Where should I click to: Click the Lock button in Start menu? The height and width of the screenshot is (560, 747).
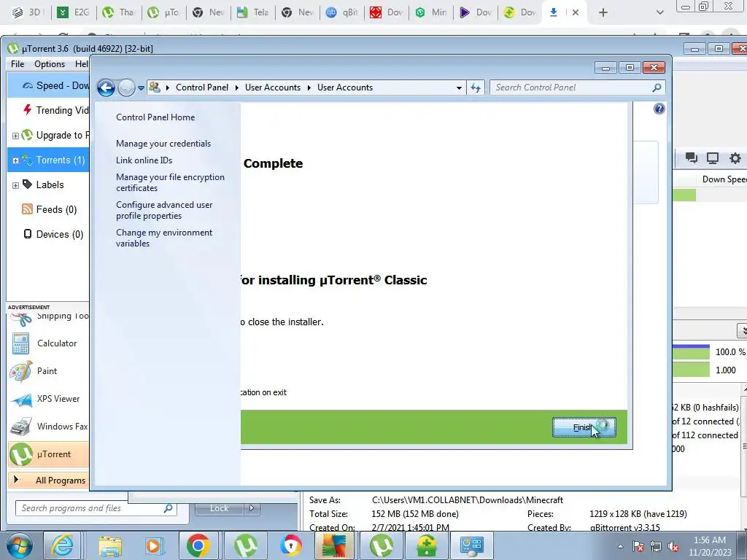tap(219, 508)
